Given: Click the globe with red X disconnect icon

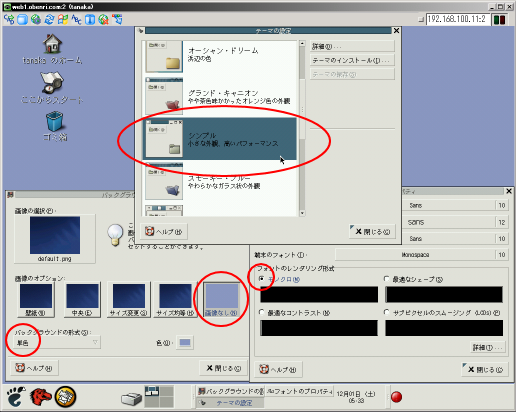Looking at the screenshot, I should [103, 20].
